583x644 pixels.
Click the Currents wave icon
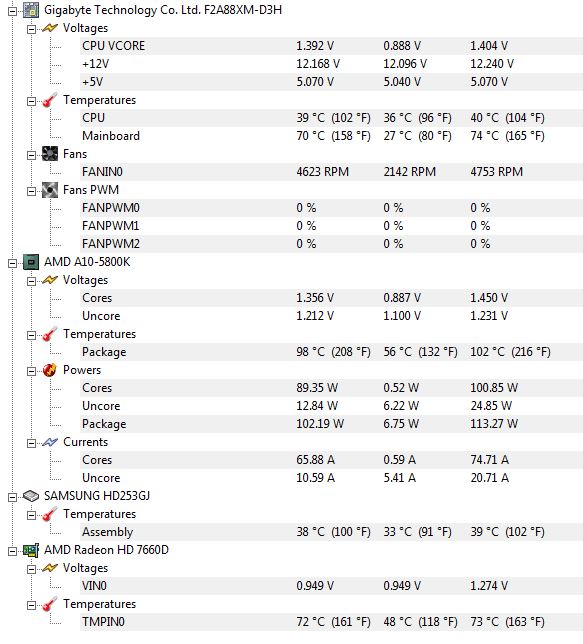click(50, 442)
